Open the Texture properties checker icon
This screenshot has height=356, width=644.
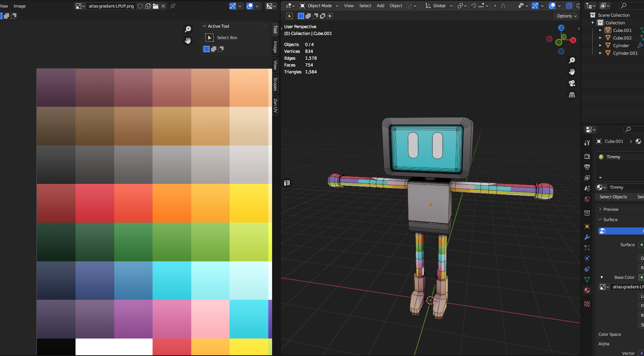587,304
